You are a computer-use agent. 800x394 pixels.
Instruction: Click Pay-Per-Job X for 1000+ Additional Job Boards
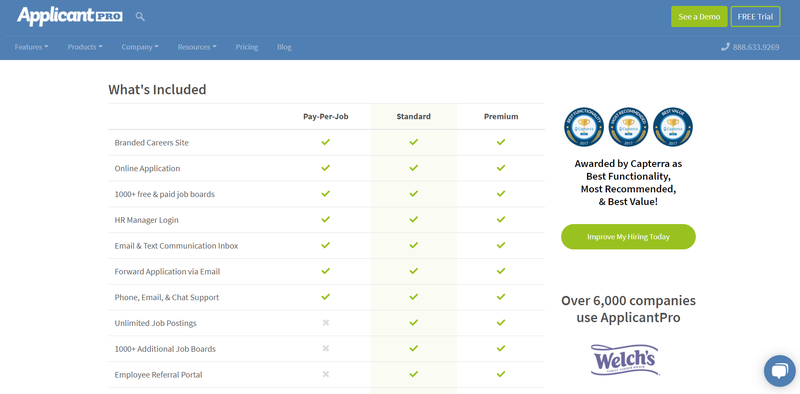(x=326, y=348)
